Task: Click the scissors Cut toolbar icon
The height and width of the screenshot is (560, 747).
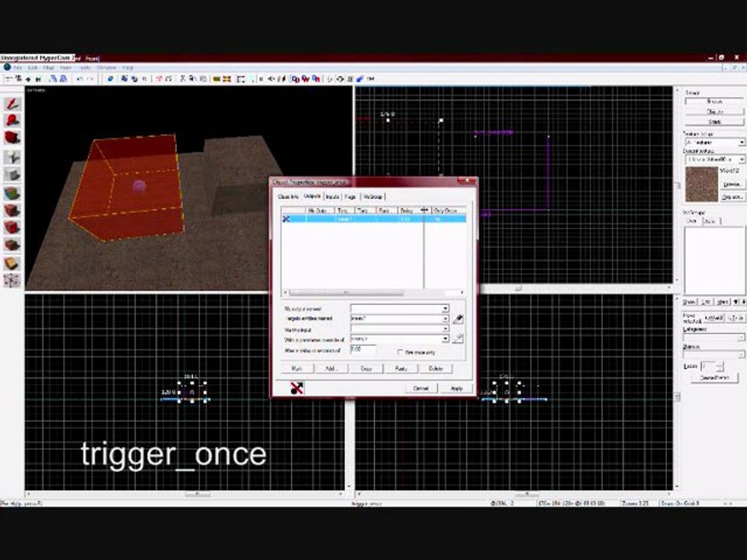Action: (x=182, y=79)
